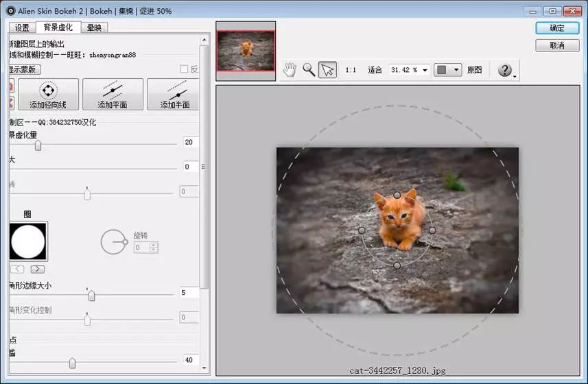The height and width of the screenshot is (384, 588).
Task: Click the 显示蒙版 button
Action: (x=24, y=69)
